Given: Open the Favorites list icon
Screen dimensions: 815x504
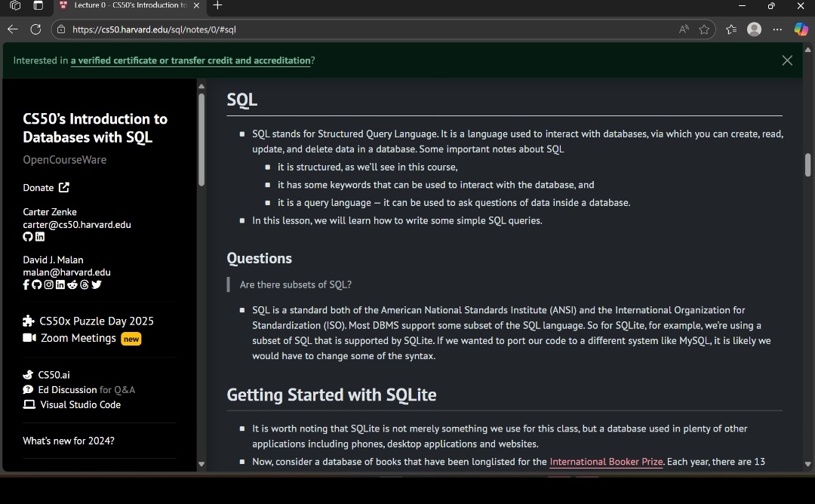Looking at the screenshot, I should tap(731, 29).
